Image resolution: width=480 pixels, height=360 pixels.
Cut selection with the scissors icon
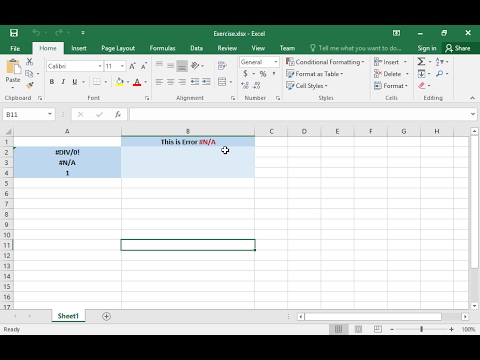pyautogui.click(x=30, y=62)
